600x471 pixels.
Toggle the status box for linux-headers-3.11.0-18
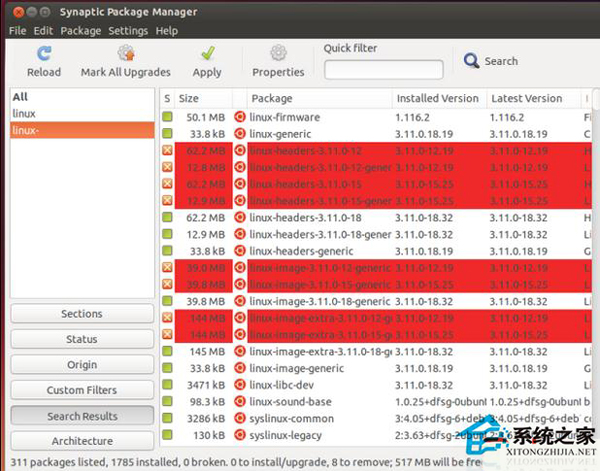click(167, 217)
